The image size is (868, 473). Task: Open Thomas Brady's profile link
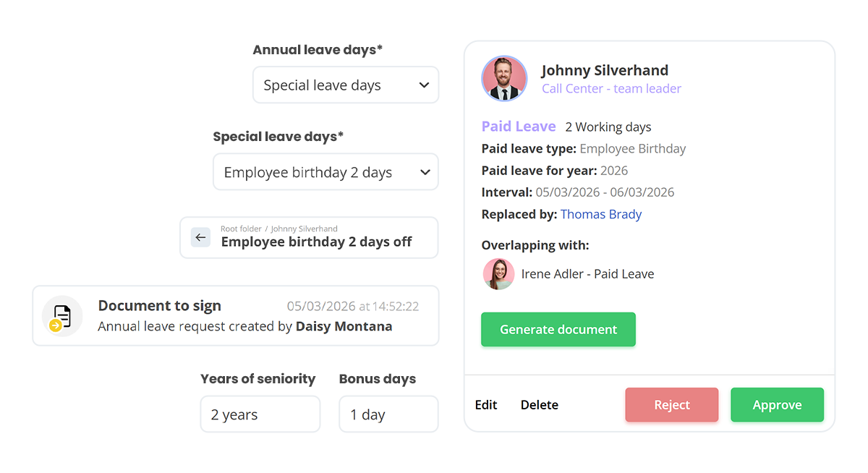[601, 214]
